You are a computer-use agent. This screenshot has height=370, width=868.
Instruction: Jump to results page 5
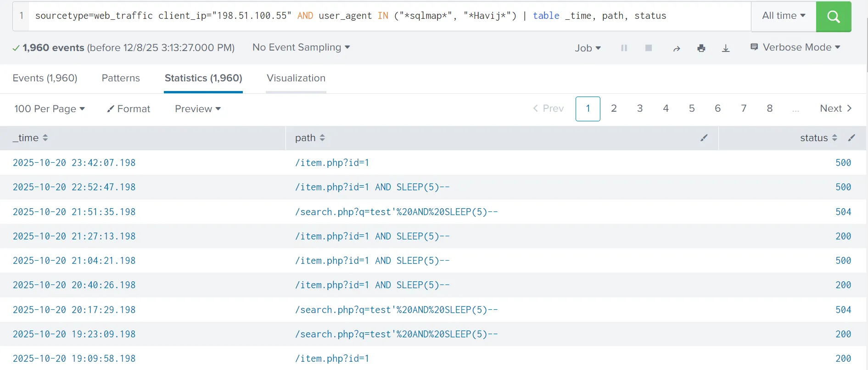click(x=692, y=108)
